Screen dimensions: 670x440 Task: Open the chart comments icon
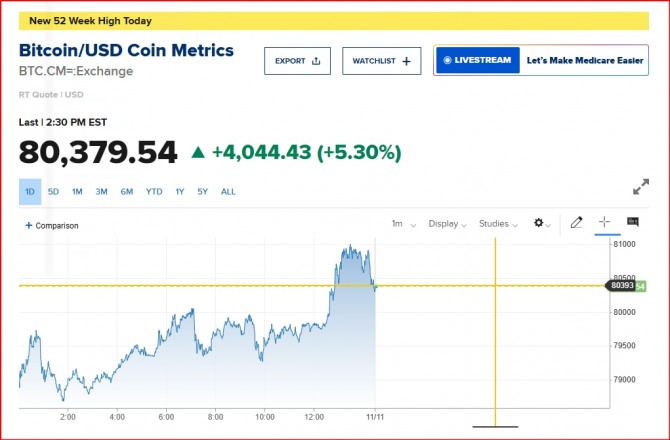click(632, 222)
